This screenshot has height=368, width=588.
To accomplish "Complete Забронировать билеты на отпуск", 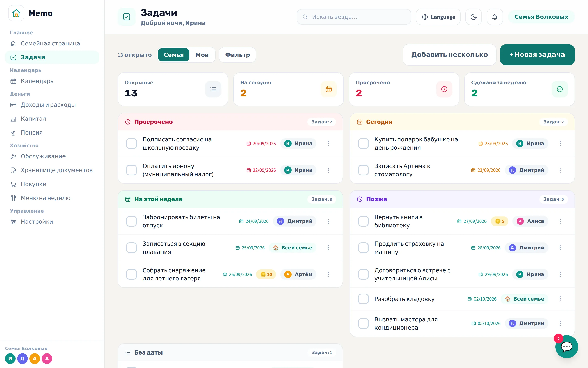I will point(131,221).
